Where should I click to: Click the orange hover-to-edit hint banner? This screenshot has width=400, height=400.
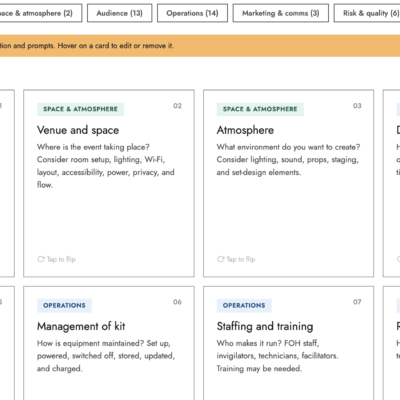(200, 46)
